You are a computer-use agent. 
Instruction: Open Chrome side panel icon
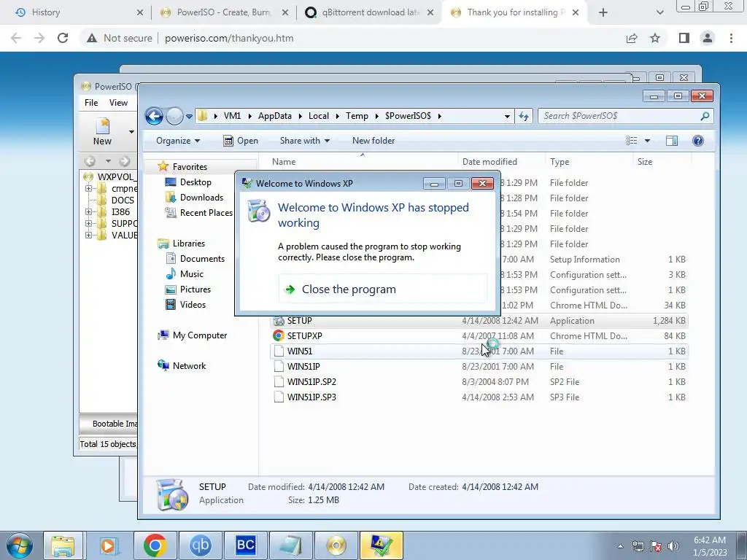coord(684,38)
